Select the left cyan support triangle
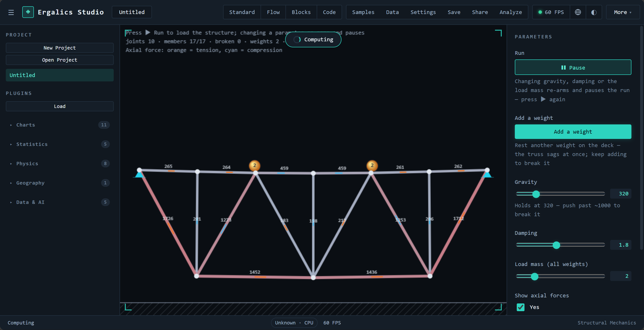This screenshot has width=644, height=330. (139, 174)
